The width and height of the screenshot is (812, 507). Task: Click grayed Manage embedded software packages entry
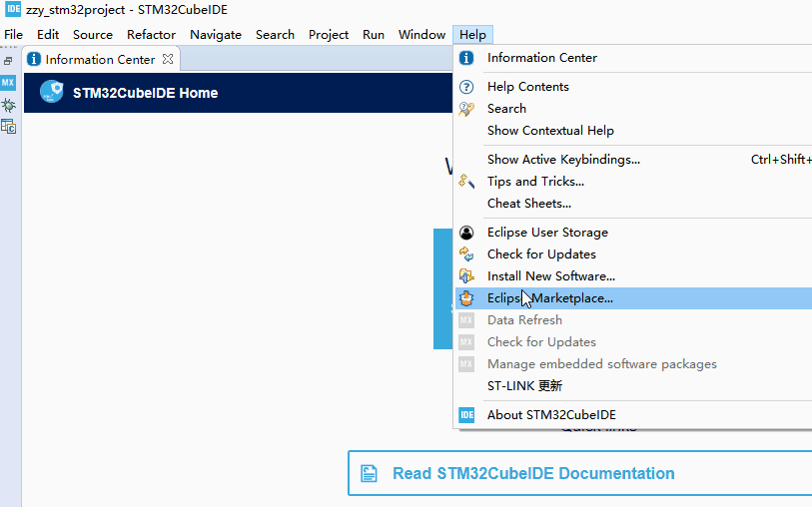point(633,364)
